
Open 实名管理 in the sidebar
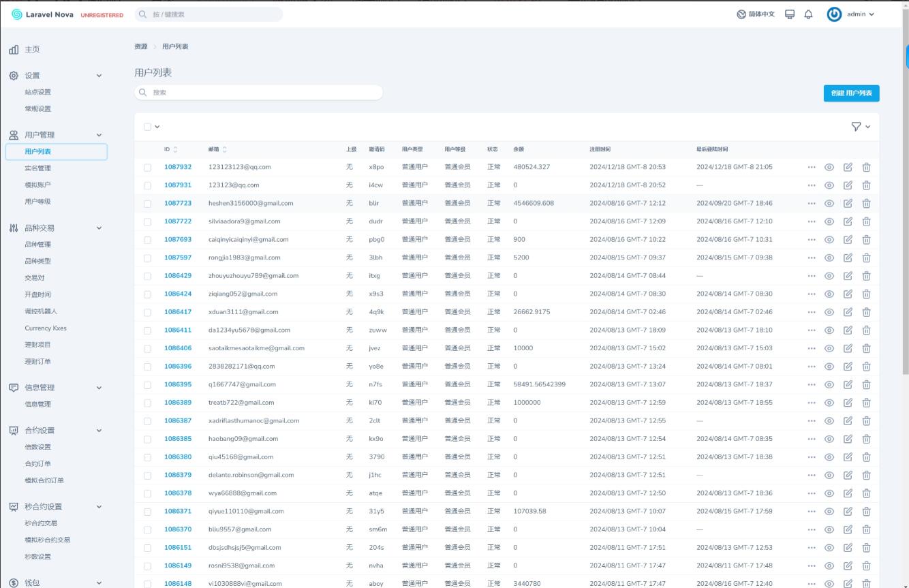37,168
